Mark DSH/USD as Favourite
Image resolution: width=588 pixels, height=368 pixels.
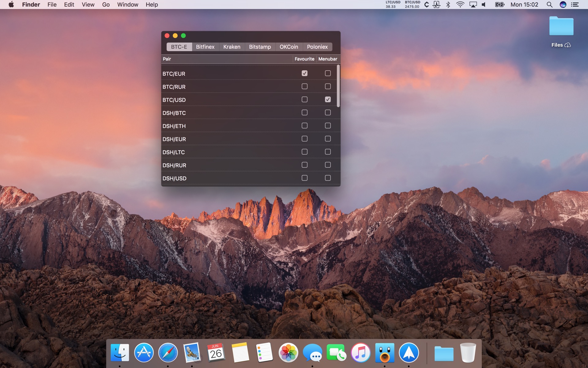tap(304, 178)
